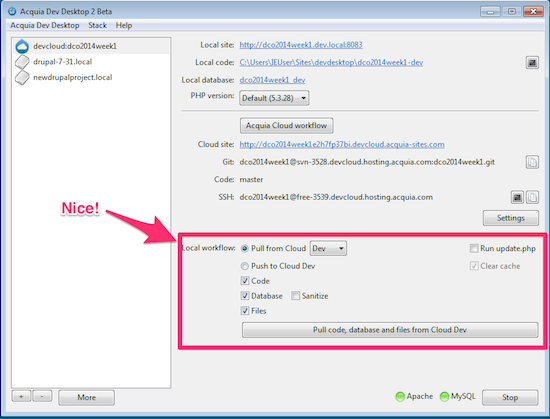Add a site with the plus button
This screenshot has width=550, height=419.
[21, 396]
